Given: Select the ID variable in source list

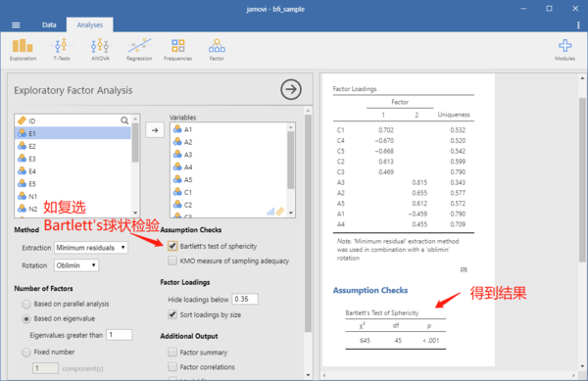Looking at the screenshot, I should (x=73, y=120).
